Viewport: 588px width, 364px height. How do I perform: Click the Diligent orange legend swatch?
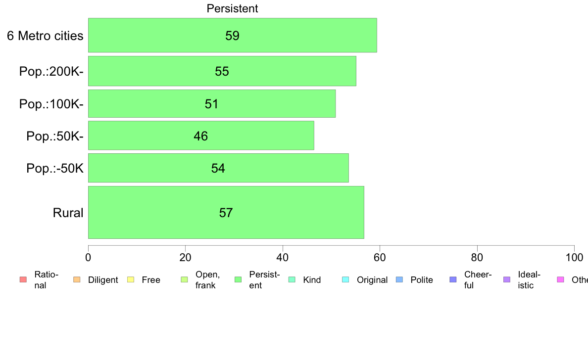click(x=77, y=279)
